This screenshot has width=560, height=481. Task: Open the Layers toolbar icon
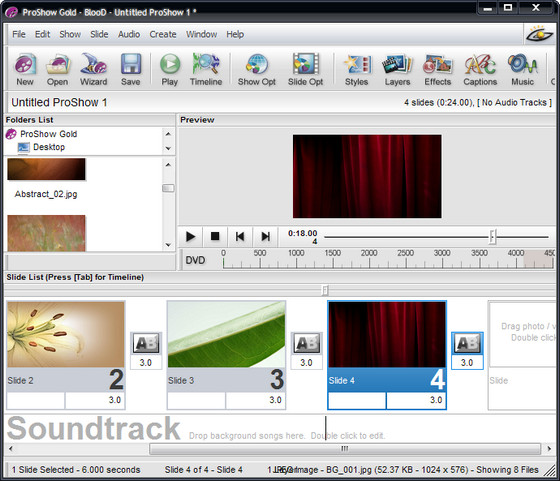397,69
